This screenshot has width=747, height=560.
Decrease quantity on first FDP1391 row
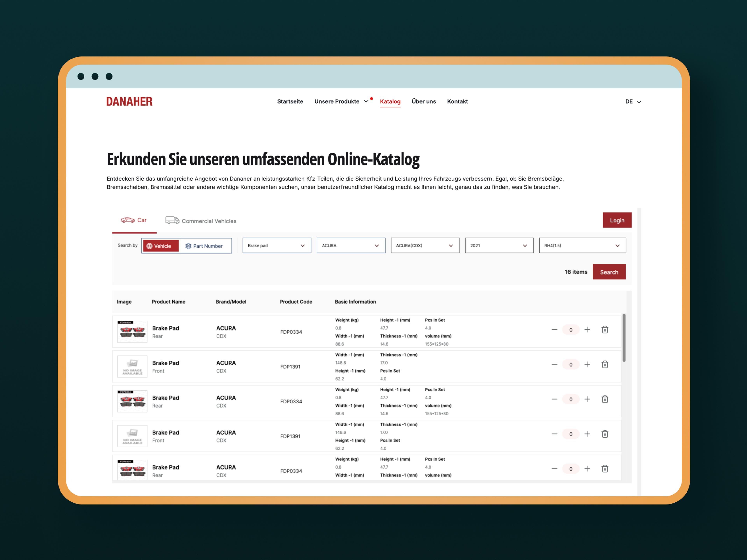(554, 364)
